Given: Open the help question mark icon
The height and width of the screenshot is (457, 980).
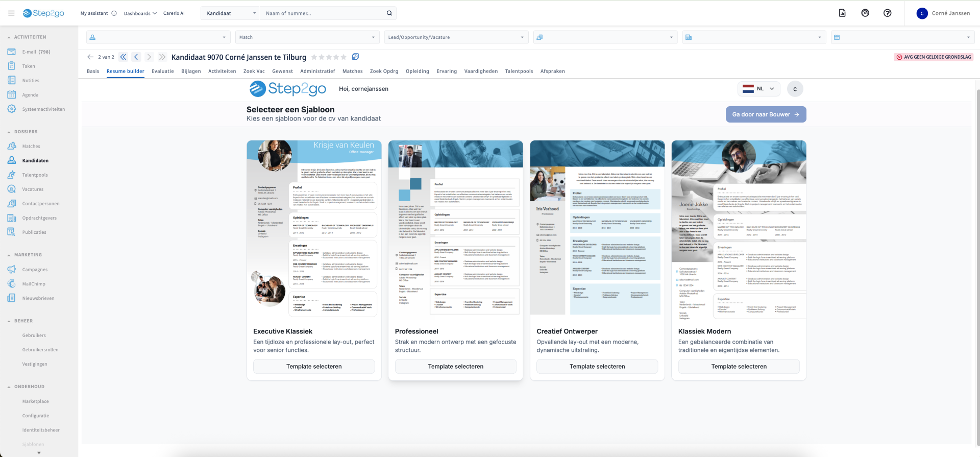Looking at the screenshot, I should click(x=887, y=13).
